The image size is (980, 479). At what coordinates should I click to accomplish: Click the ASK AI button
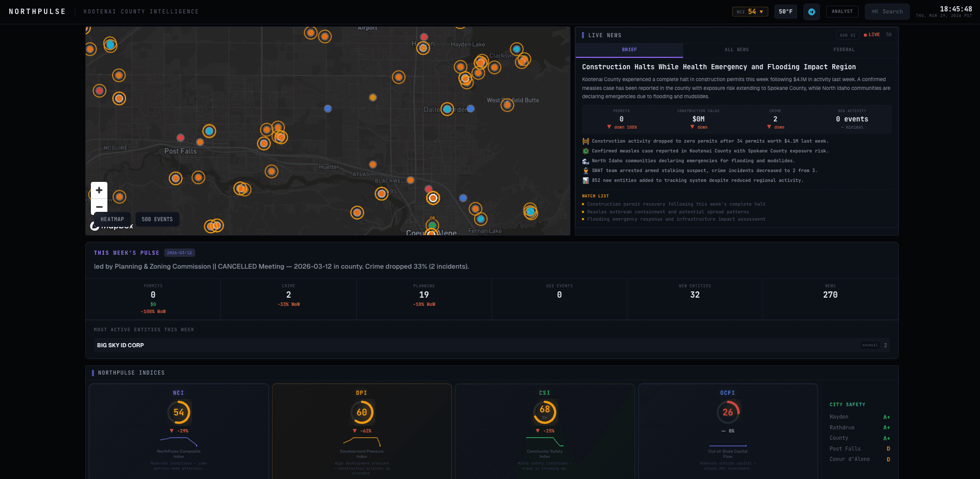847,35
